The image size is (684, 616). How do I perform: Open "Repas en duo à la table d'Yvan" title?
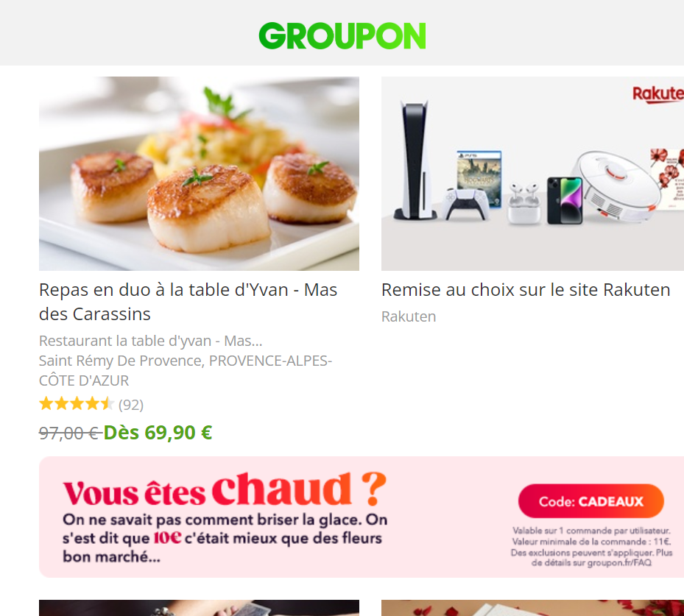click(x=188, y=302)
